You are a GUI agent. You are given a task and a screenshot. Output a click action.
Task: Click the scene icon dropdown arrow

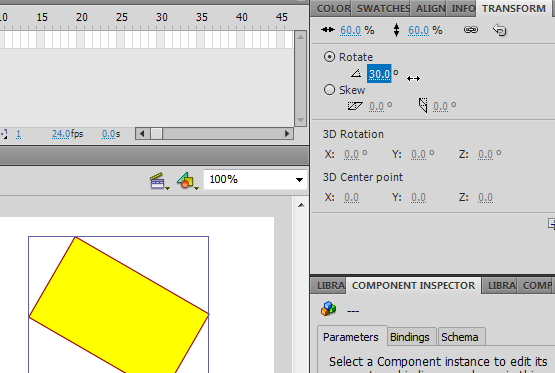(168, 188)
